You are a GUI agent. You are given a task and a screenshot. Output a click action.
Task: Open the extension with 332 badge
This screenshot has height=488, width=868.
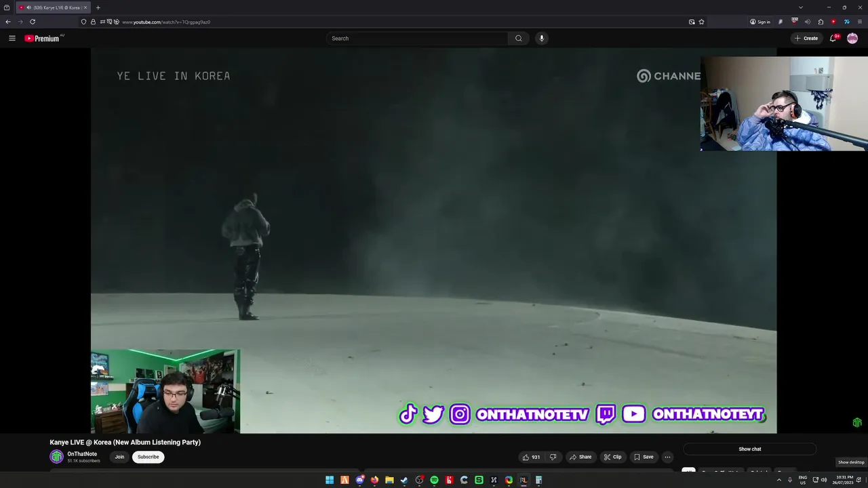point(795,22)
